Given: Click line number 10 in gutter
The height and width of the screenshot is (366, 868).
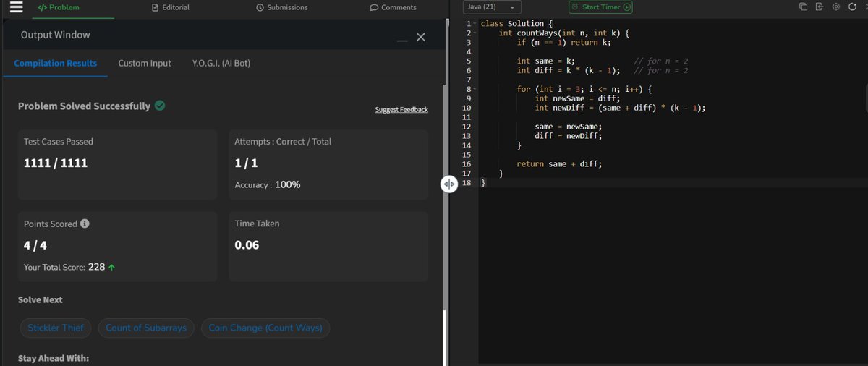Looking at the screenshot, I should coord(467,108).
